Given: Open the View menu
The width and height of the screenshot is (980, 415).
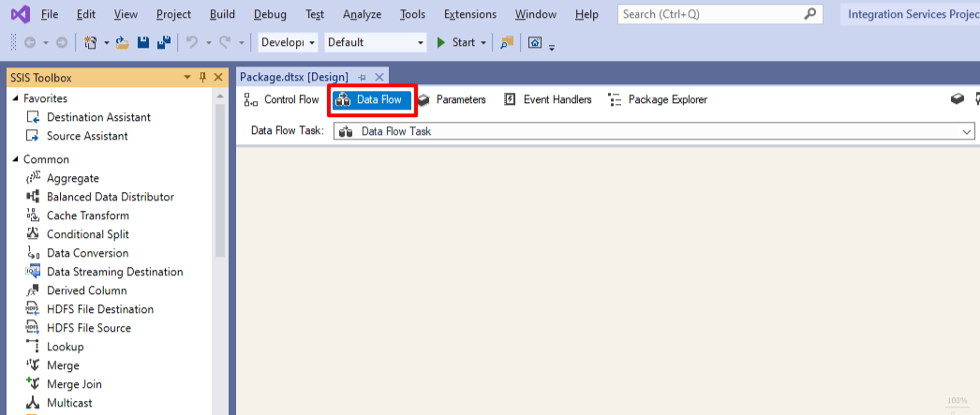Looking at the screenshot, I should (x=126, y=14).
